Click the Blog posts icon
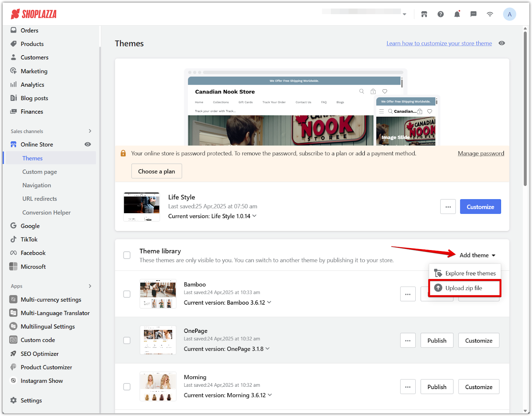 point(13,98)
